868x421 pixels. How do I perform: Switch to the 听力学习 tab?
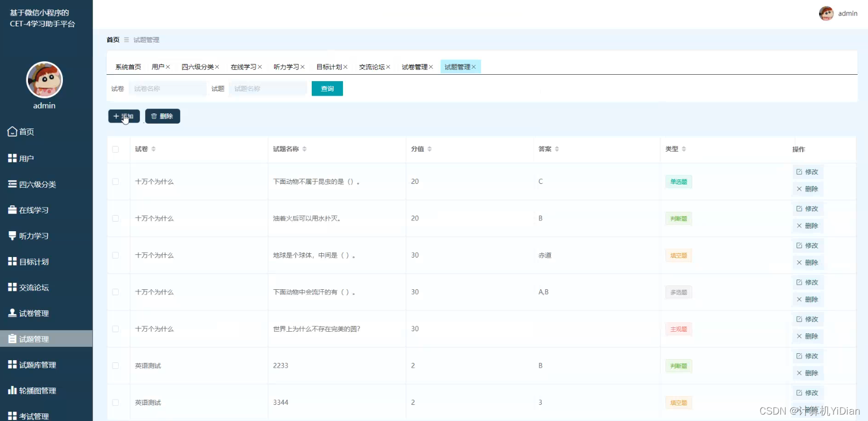click(286, 67)
